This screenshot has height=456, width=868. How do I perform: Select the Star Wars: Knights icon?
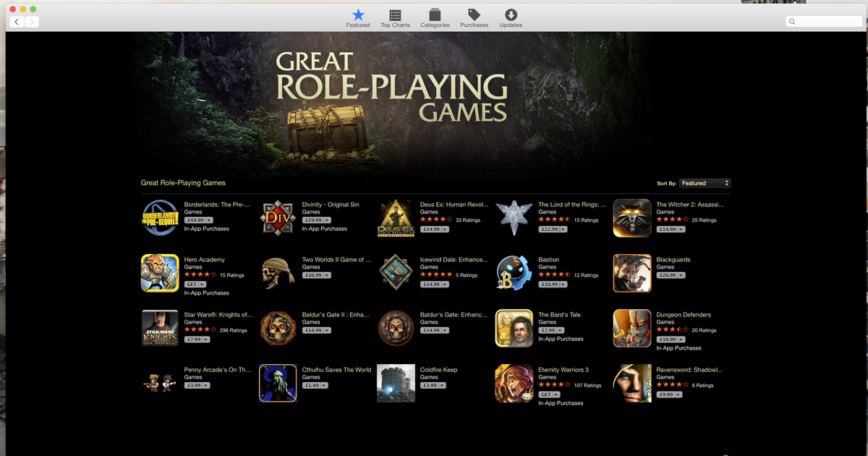coord(160,328)
